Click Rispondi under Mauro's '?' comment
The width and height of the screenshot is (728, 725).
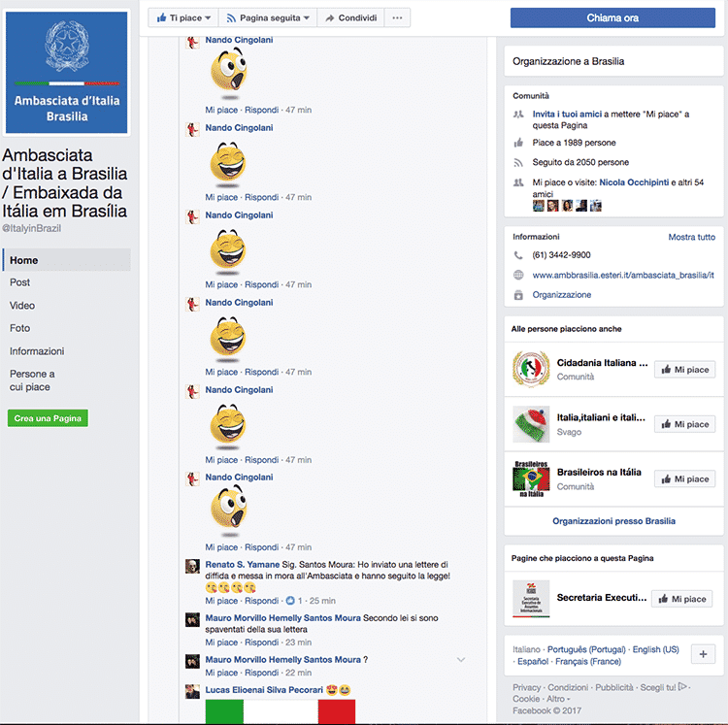point(262,673)
